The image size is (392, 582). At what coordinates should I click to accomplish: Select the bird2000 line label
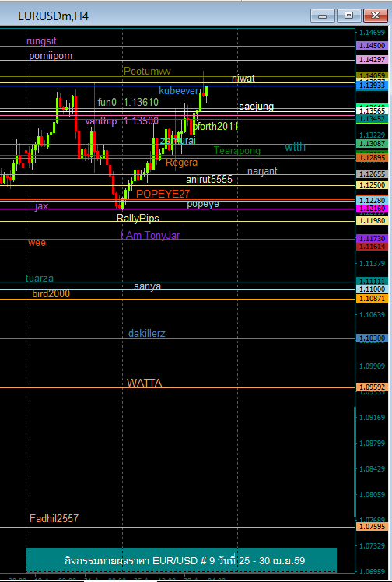coord(51,294)
